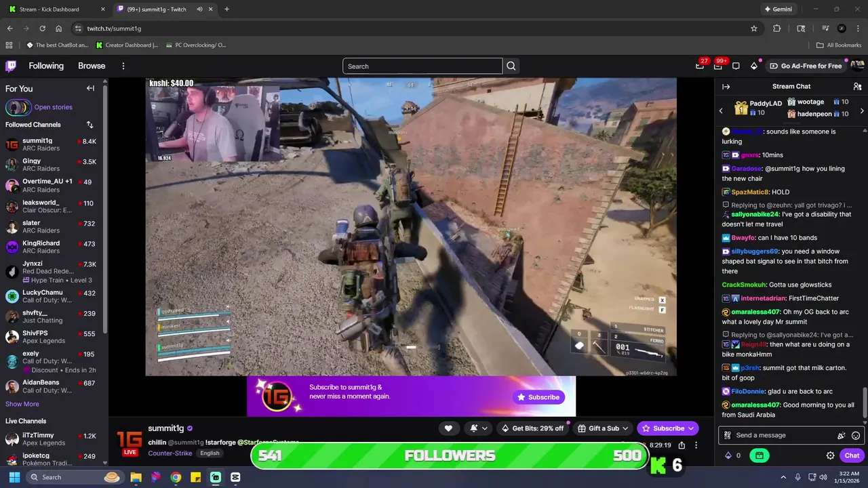Show previous gift leaderboard entry
The image size is (868, 488).
click(x=721, y=110)
